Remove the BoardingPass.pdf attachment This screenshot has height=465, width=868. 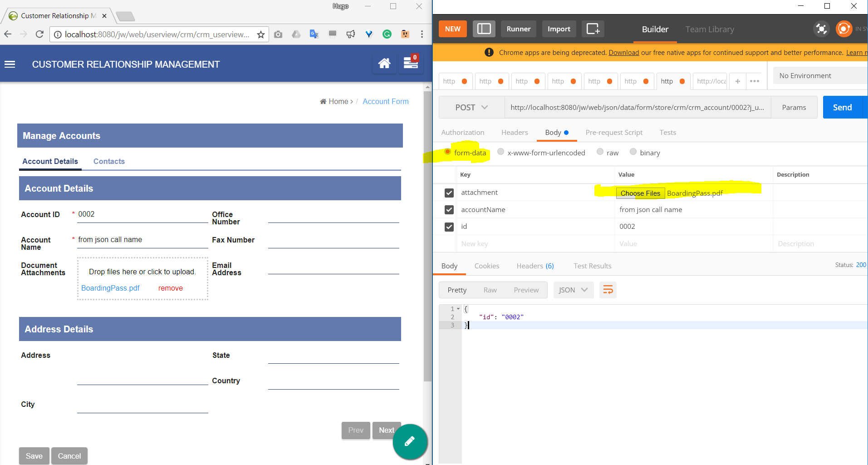coord(171,288)
